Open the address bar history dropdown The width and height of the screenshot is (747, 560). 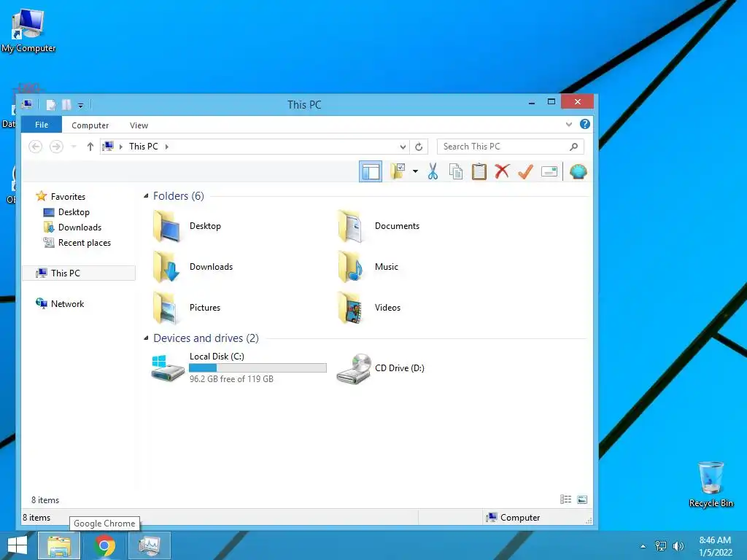(x=403, y=147)
